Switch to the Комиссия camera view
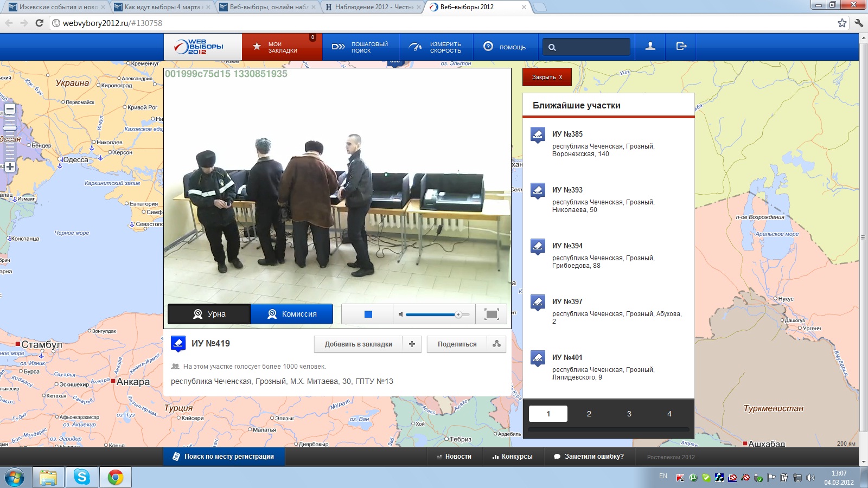Image resolution: width=868 pixels, height=488 pixels. point(292,314)
